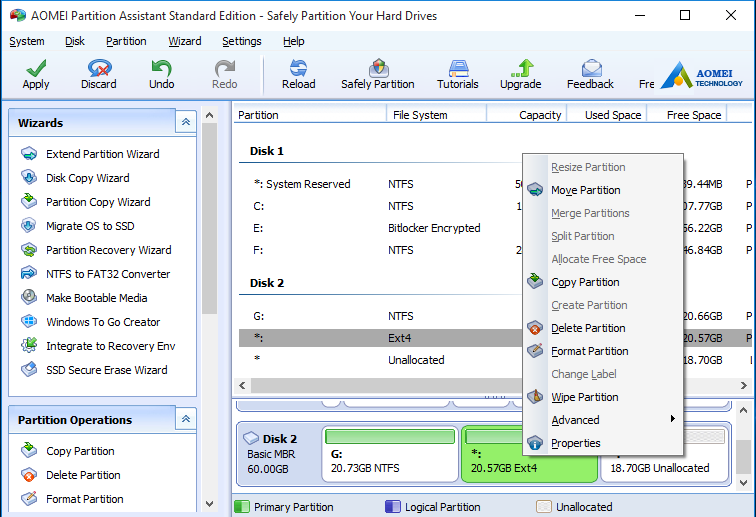Click the Discard toolbar icon
Image resolution: width=756 pixels, height=517 pixels.
(x=99, y=68)
